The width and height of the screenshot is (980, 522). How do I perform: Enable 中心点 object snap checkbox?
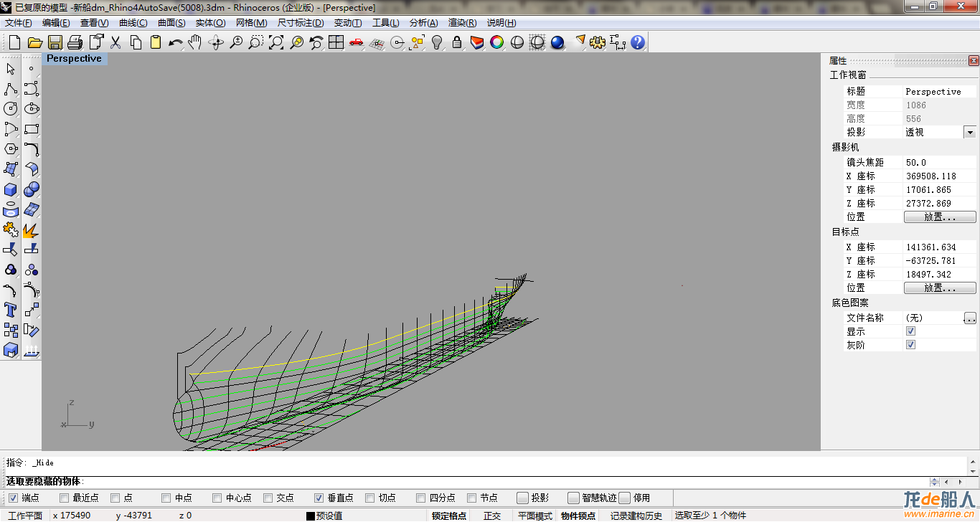(217, 498)
